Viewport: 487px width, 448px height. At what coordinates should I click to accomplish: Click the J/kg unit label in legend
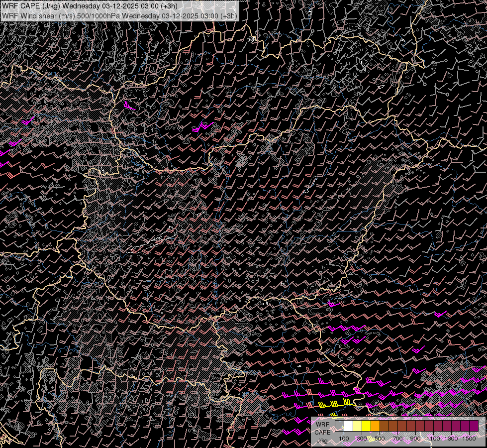pos(322,441)
